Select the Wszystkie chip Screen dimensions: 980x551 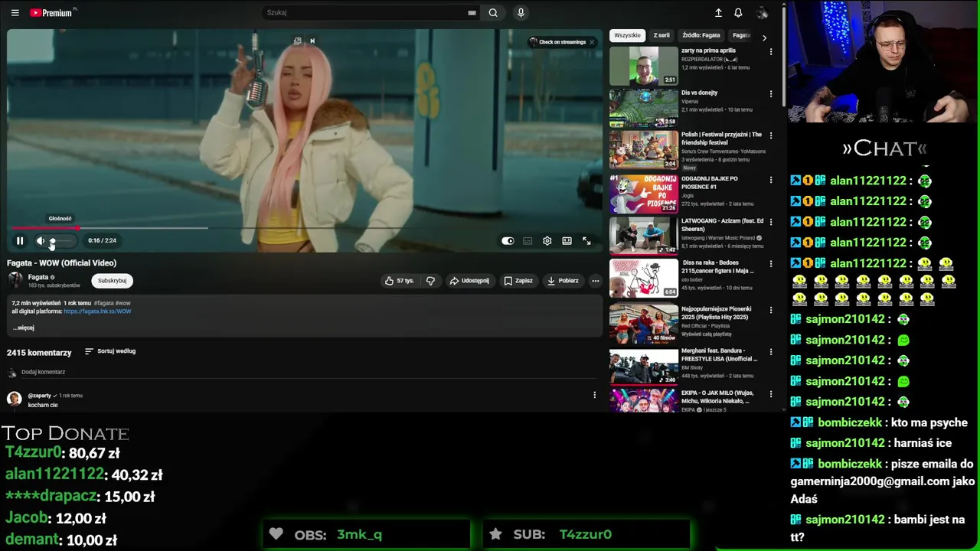627,35
